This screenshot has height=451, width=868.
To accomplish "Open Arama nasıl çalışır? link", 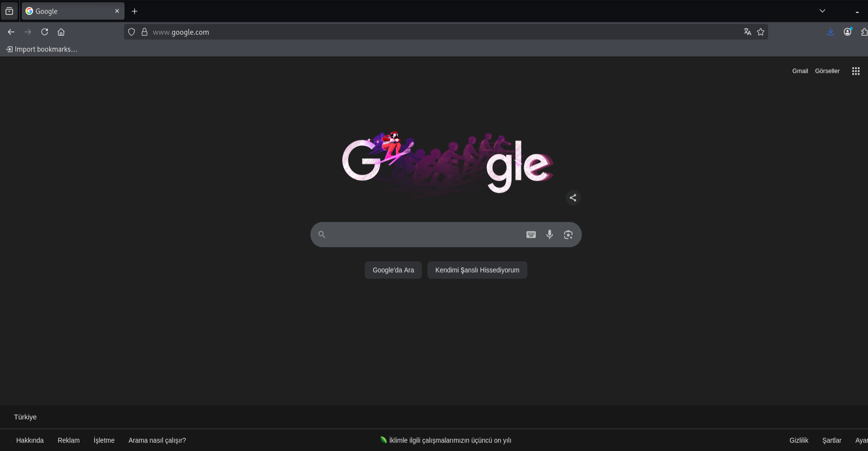I will pyautogui.click(x=157, y=440).
